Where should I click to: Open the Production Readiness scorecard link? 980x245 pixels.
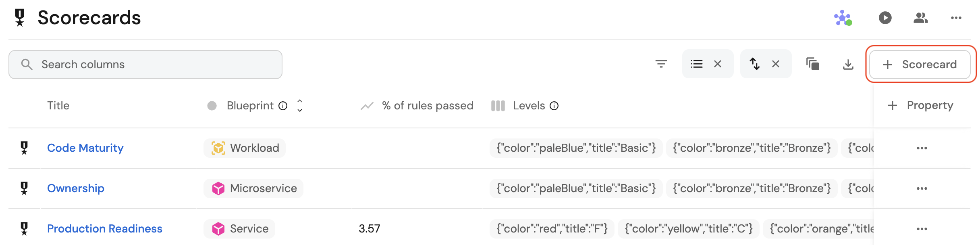(104, 228)
